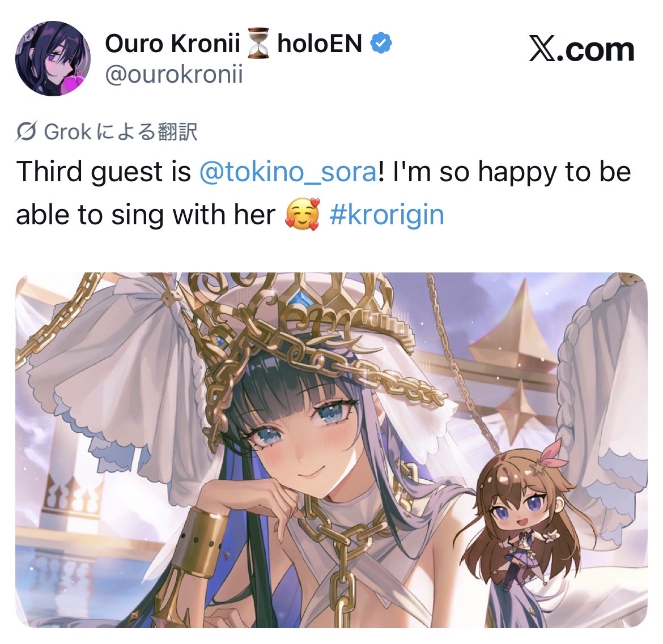Open the @tokino_sora mention link

pos(287,172)
